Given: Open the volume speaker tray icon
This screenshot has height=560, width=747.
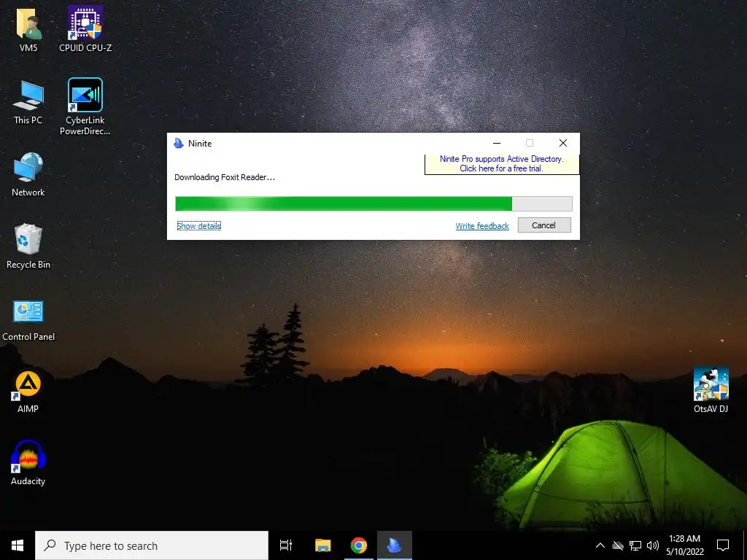Looking at the screenshot, I should pyautogui.click(x=653, y=545).
